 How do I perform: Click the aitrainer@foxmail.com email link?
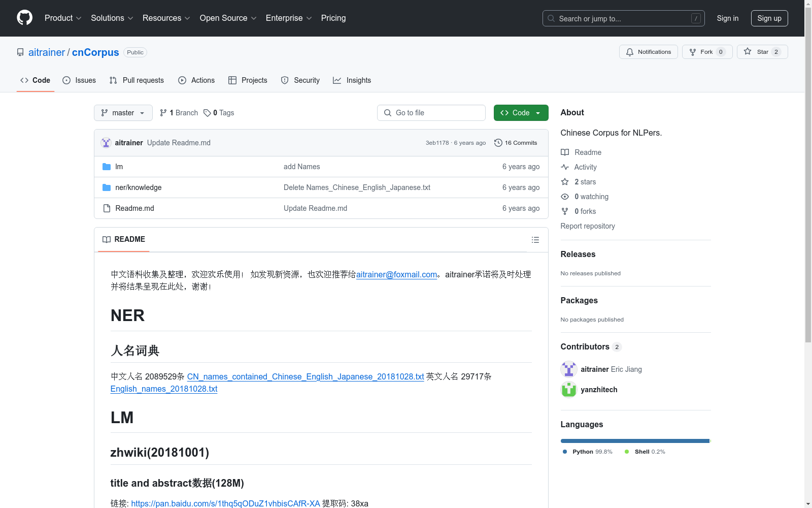tap(397, 274)
